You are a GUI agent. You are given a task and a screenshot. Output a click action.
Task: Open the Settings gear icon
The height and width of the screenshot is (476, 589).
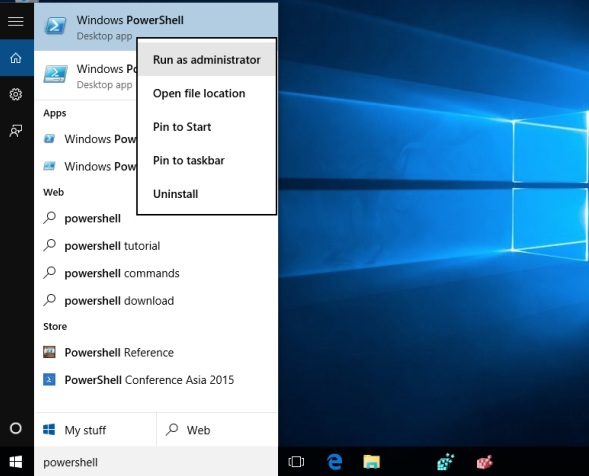16,94
